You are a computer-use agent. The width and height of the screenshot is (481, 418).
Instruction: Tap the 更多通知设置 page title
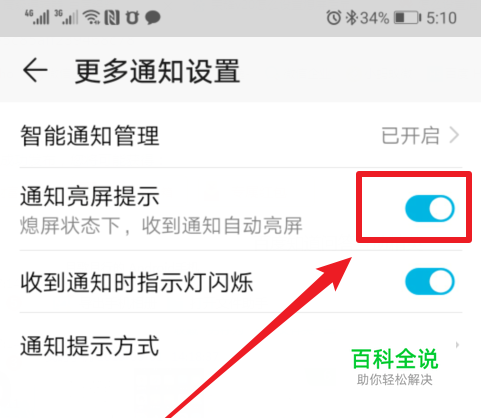(x=157, y=71)
